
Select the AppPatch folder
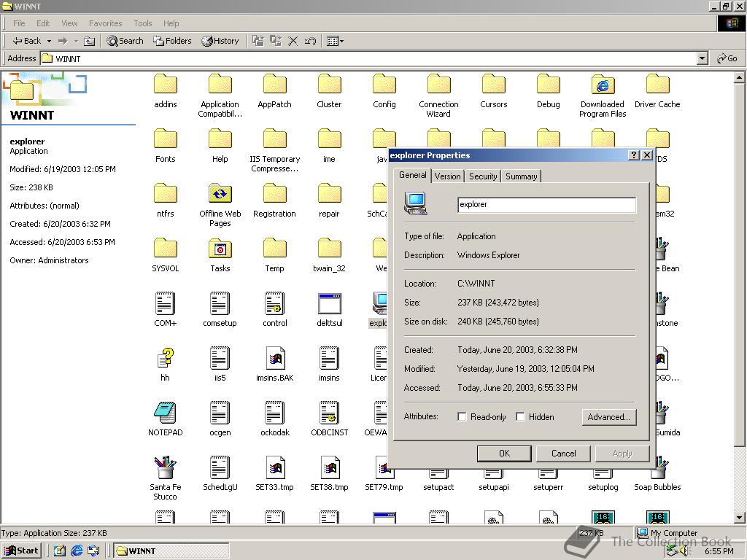(x=274, y=91)
